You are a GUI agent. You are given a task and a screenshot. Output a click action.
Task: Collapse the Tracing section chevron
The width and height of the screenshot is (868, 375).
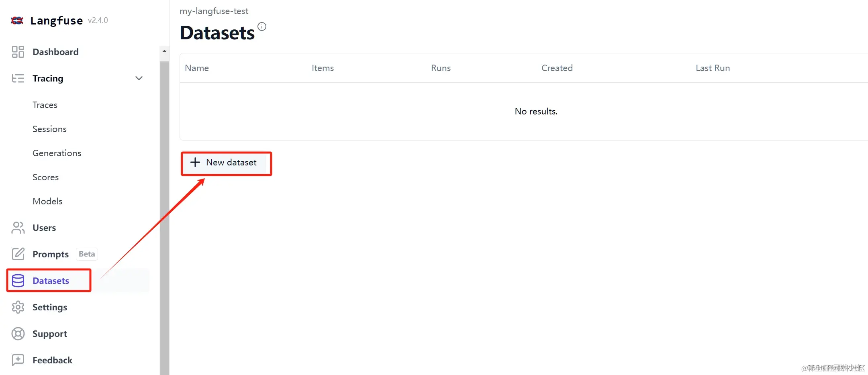point(139,78)
